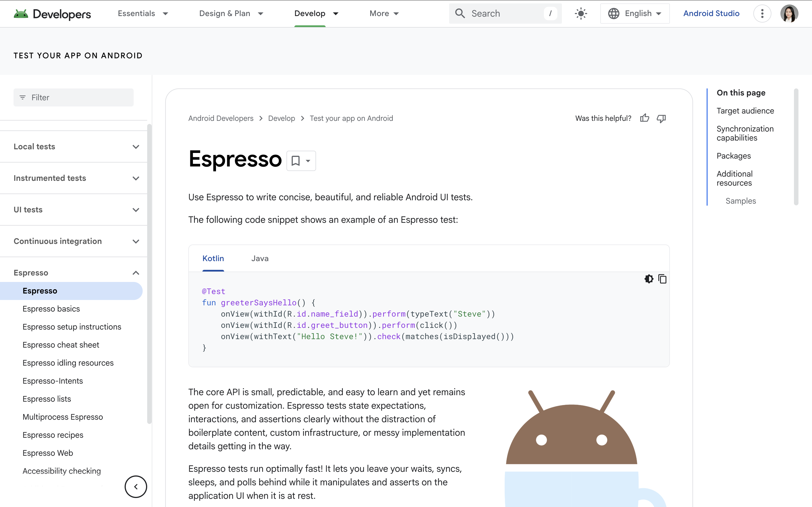Click the thumbs down icon
This screenshot has width=812, height=507.
click(661, 118)
